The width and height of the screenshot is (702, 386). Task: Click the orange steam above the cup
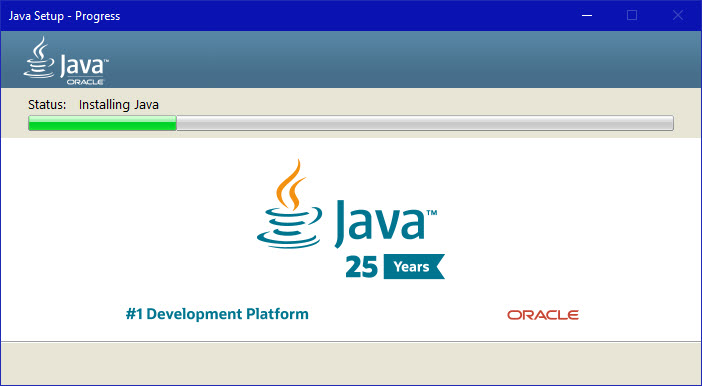(x=291, y=184)
